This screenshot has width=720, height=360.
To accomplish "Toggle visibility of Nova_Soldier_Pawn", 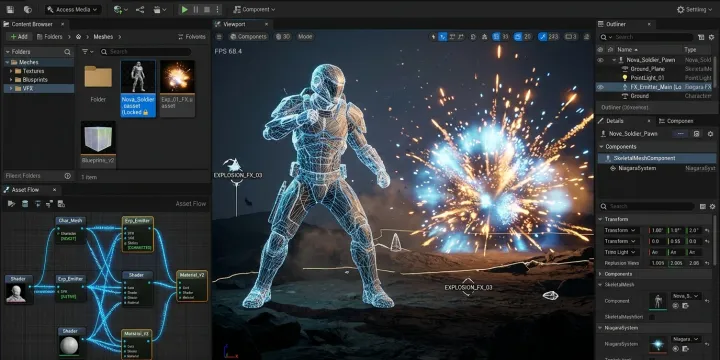I will (x=600, y=60).
